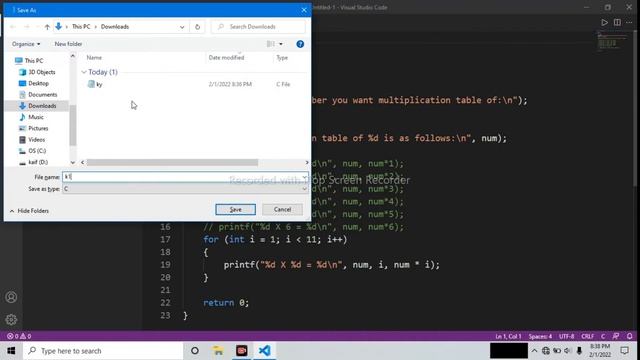Click the network globe icon in tray
The width and height of the screenshot is (640, 360).
click(546, 351)
